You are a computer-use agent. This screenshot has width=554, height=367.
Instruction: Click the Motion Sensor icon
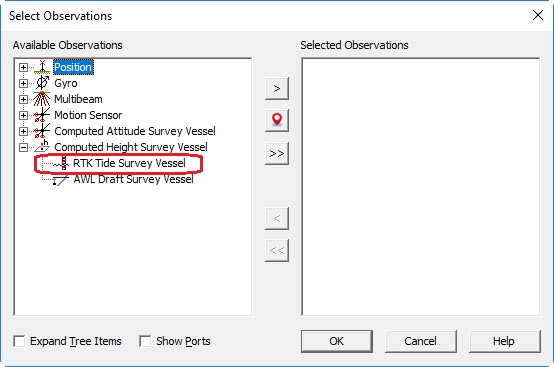(x=42, y=115)
